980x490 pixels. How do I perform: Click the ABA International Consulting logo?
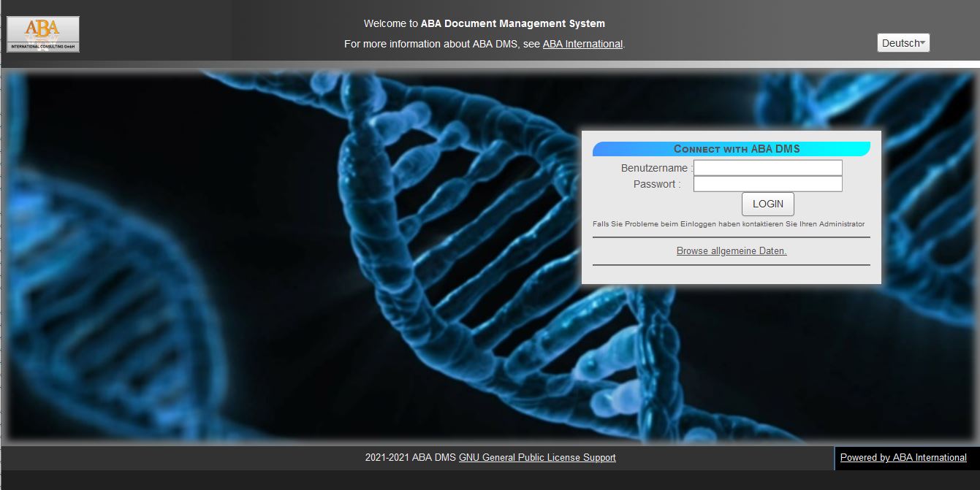(x=43, y=34)
